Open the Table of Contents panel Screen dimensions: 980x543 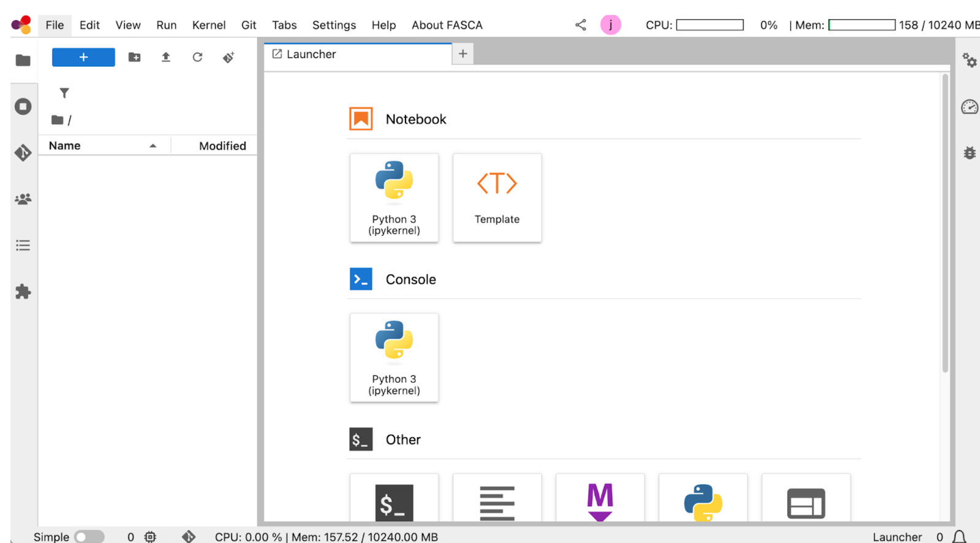[x=23, y=246]
